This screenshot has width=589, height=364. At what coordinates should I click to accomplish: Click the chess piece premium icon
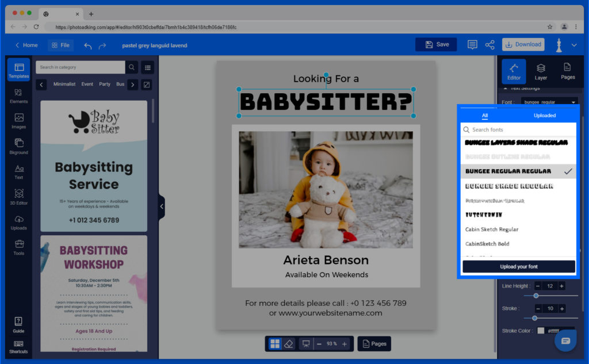coord(559,45)
